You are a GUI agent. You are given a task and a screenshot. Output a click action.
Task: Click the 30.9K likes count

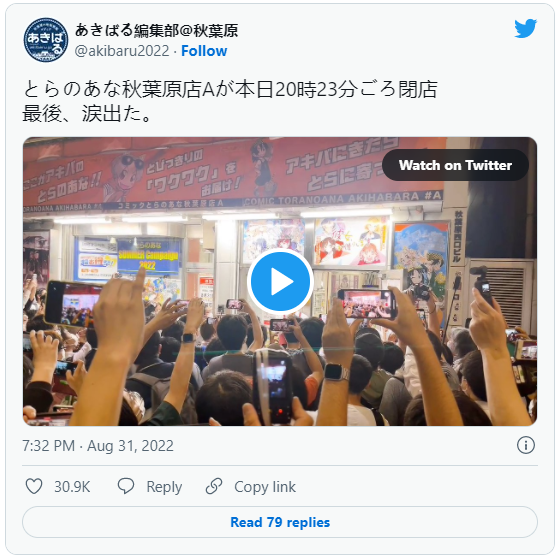pos(72,486)
